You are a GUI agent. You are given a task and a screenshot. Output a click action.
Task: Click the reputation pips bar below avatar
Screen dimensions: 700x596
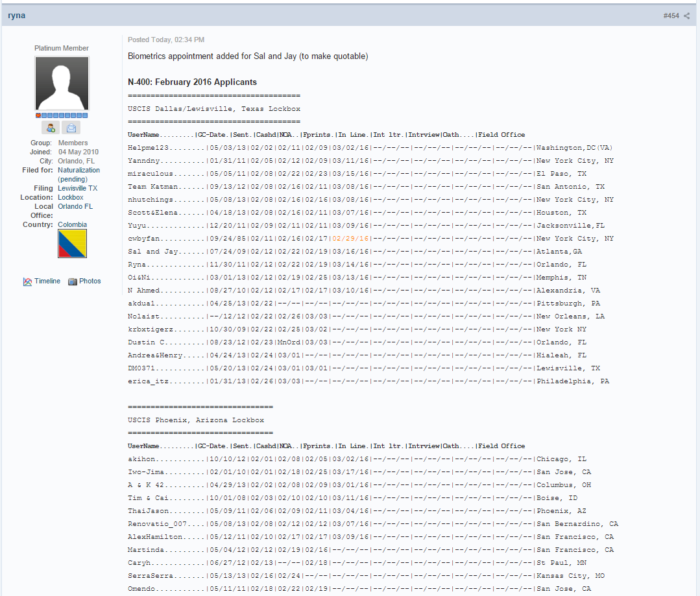[x=62, y=115]
